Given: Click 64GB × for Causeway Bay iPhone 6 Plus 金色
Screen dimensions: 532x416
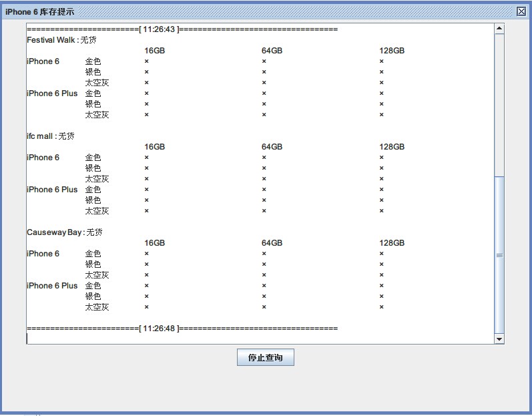Looking at the screenshot, I should pos(264,286).
